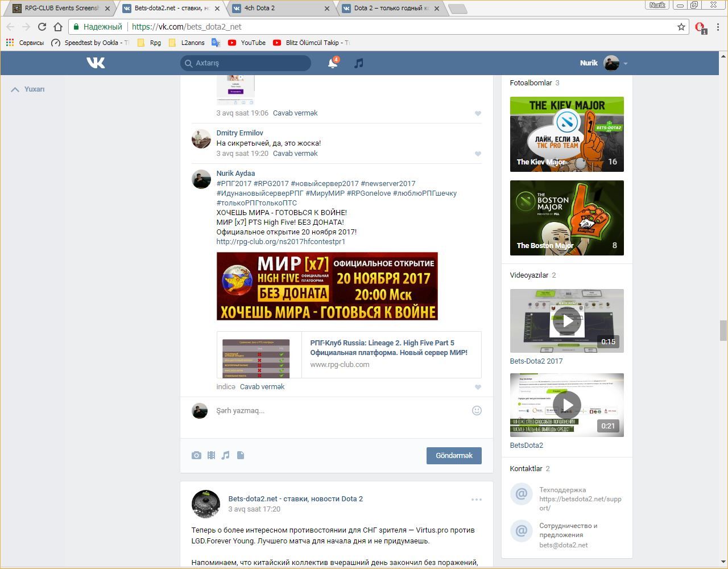This screenshot has height=569, width=728.
Task: Open the L2anons bookmark folder
Action: [187, 43]
